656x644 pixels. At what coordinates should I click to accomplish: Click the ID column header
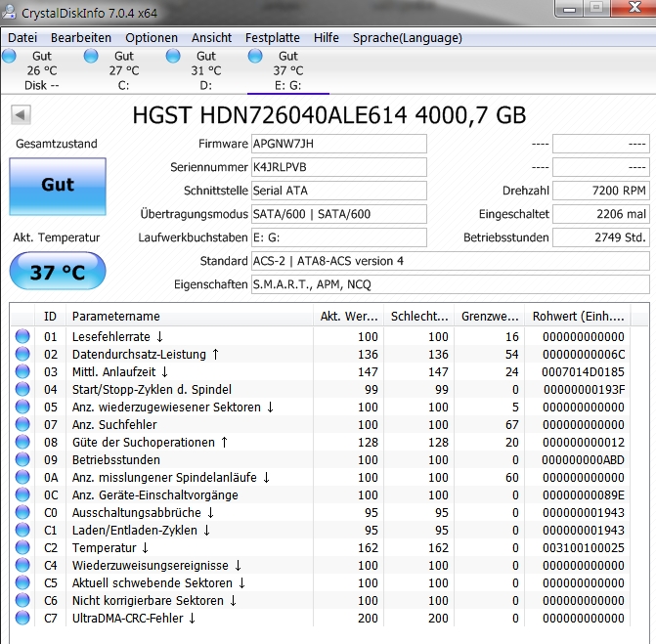[50, 317]
